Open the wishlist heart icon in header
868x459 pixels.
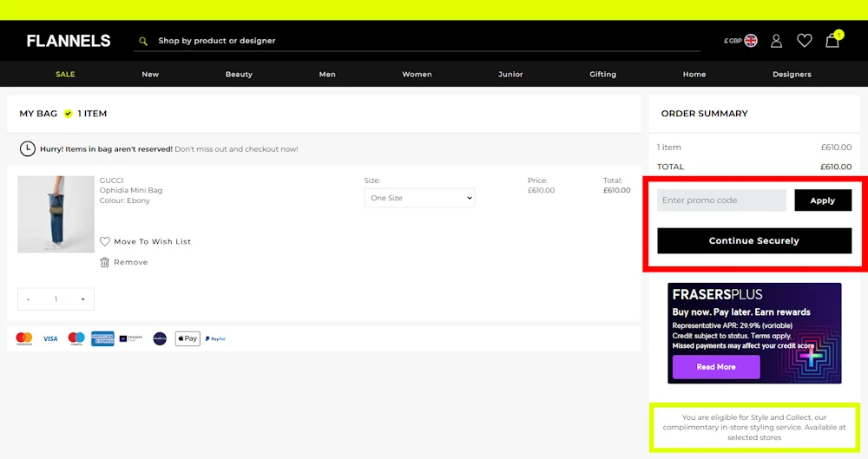805,41
